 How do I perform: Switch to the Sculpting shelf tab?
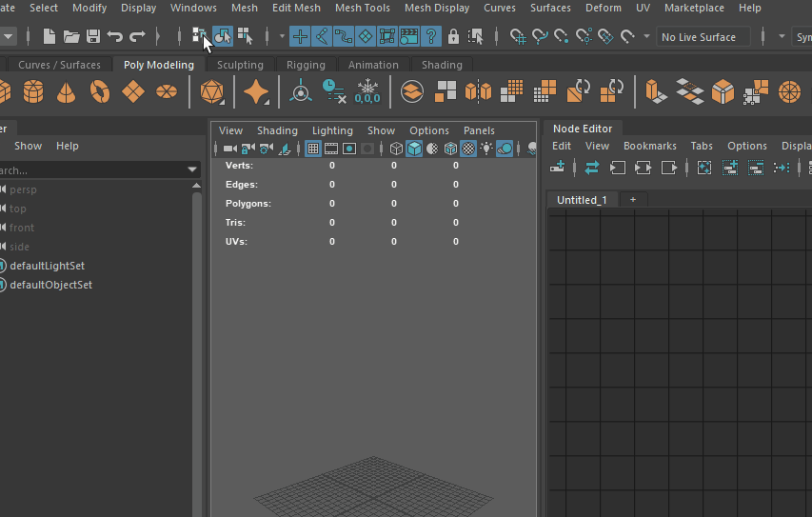point(240,65)
